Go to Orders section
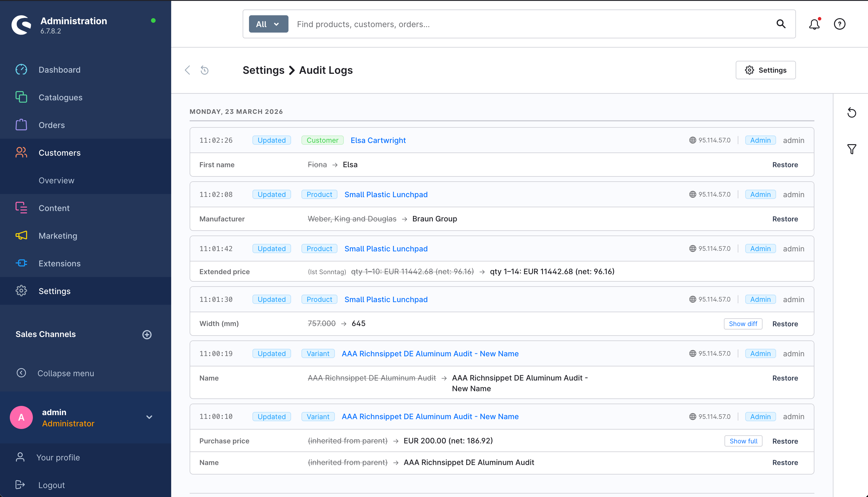This screenshot has height=497, width=868. (52, 125)
